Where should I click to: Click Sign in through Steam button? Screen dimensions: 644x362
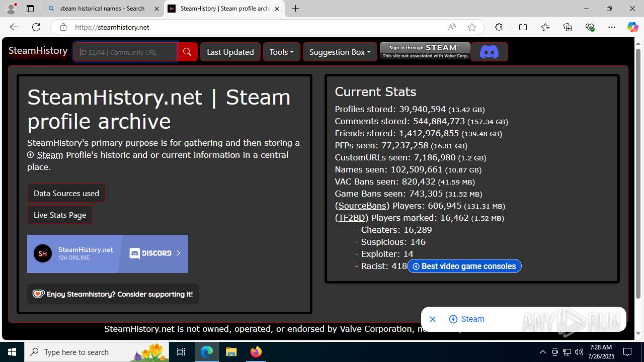425,51
